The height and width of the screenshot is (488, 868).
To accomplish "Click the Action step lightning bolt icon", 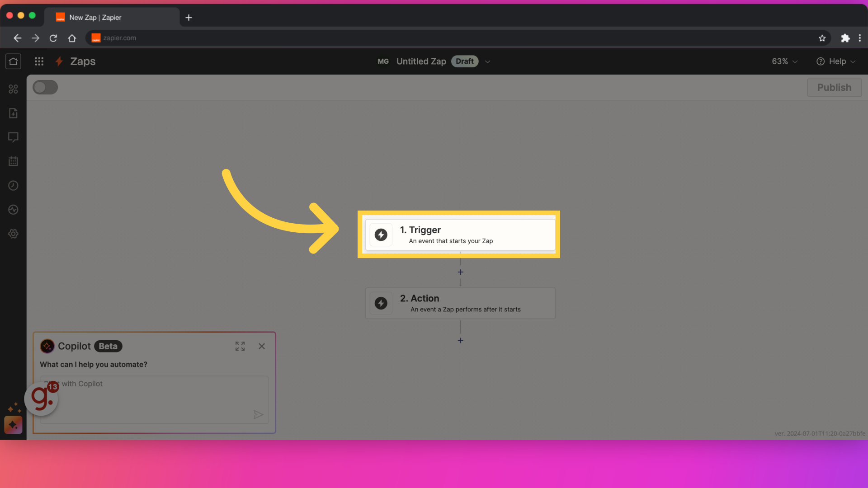I will tap(382, 303).
